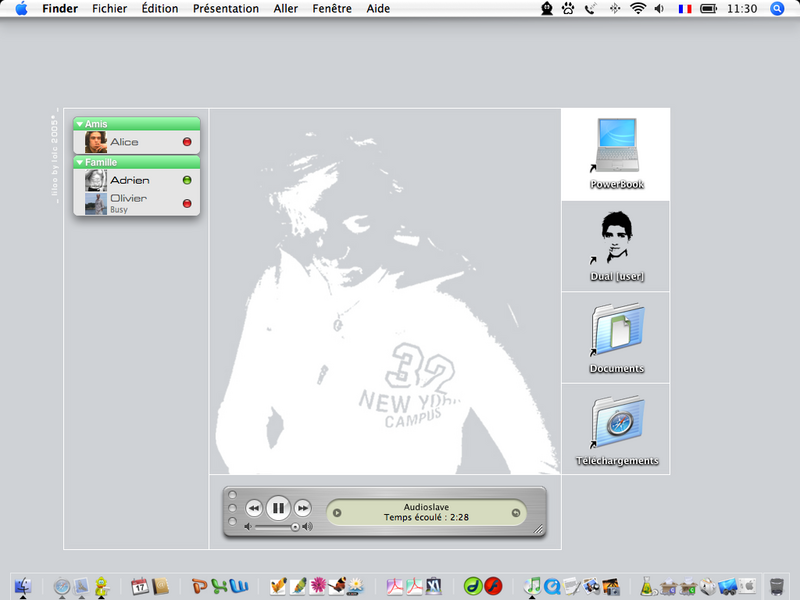Open Address Book from the Dock

[160, 586]
